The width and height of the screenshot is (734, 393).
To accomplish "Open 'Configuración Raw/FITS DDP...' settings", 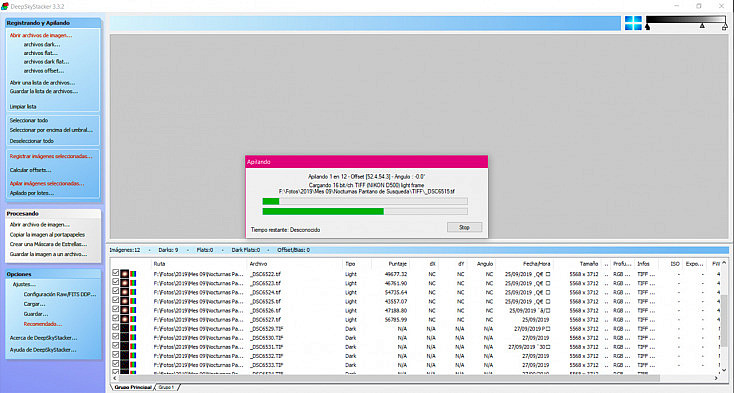I will coord(60,294).
